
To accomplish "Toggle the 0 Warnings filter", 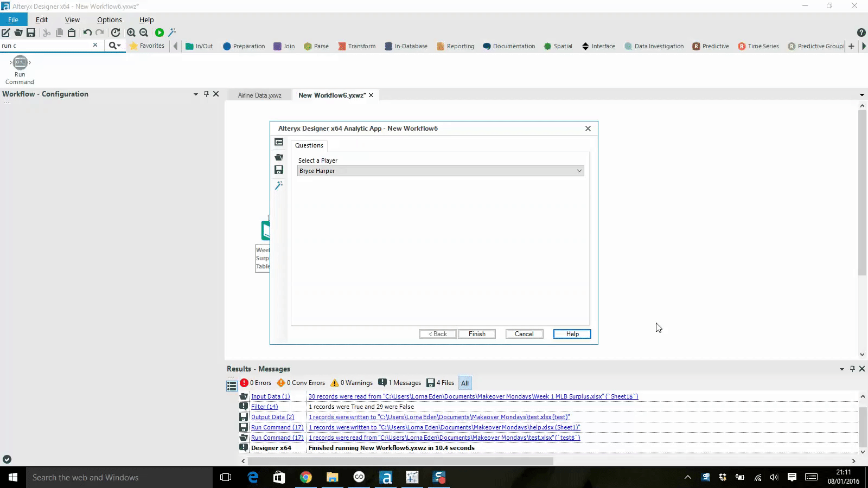I will click(351, 383).
